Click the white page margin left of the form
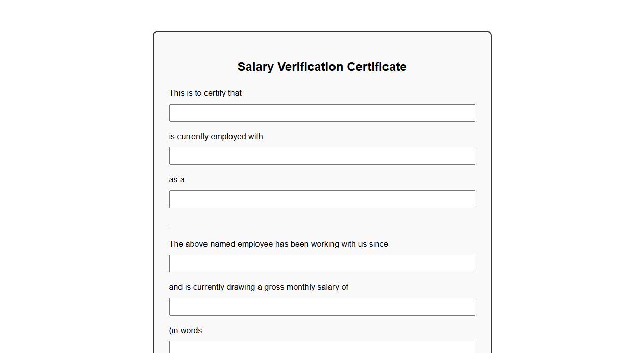644x353 pixels. tap(76, 179)
